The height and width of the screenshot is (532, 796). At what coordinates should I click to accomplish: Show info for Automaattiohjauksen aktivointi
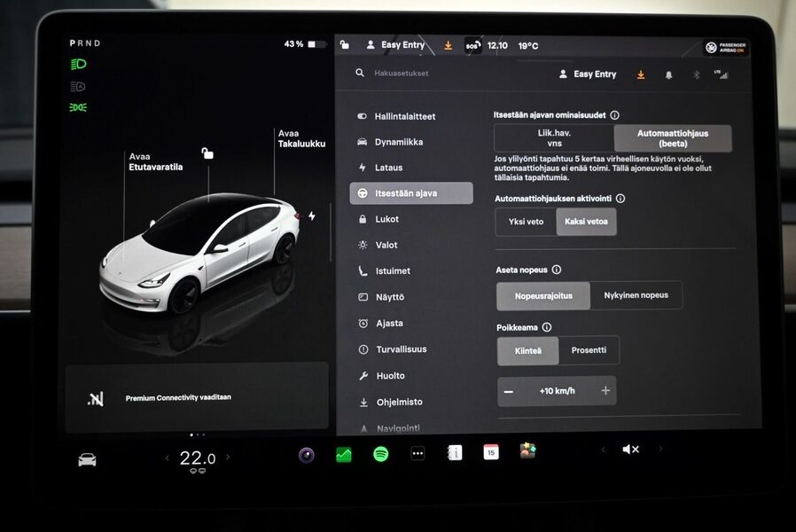coord(620,199)
